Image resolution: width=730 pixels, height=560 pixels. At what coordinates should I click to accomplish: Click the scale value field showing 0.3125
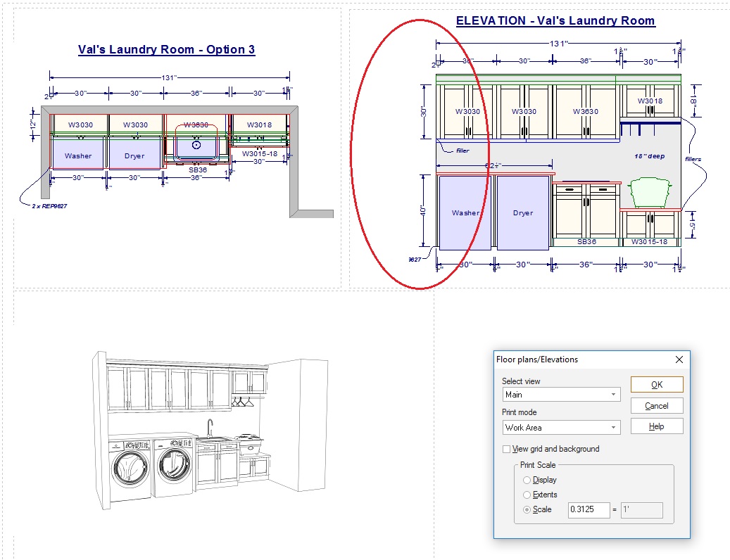[x=589, y=510]
